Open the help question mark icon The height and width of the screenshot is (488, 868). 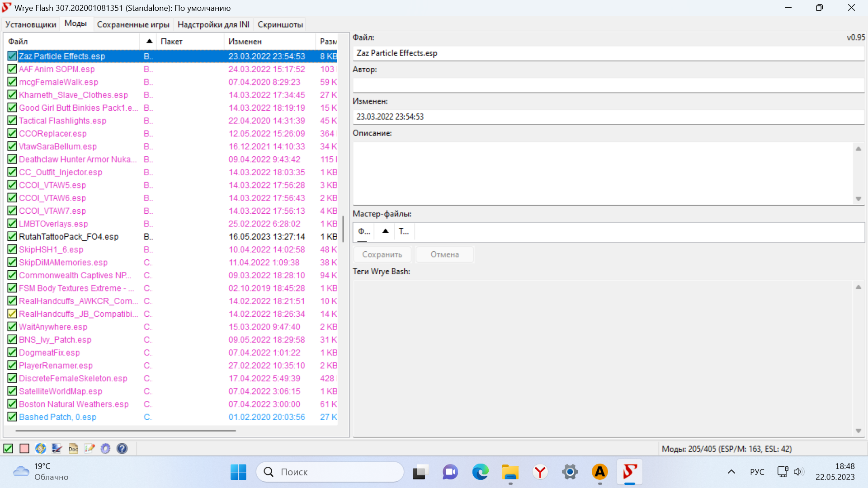(x=122, y=448)
